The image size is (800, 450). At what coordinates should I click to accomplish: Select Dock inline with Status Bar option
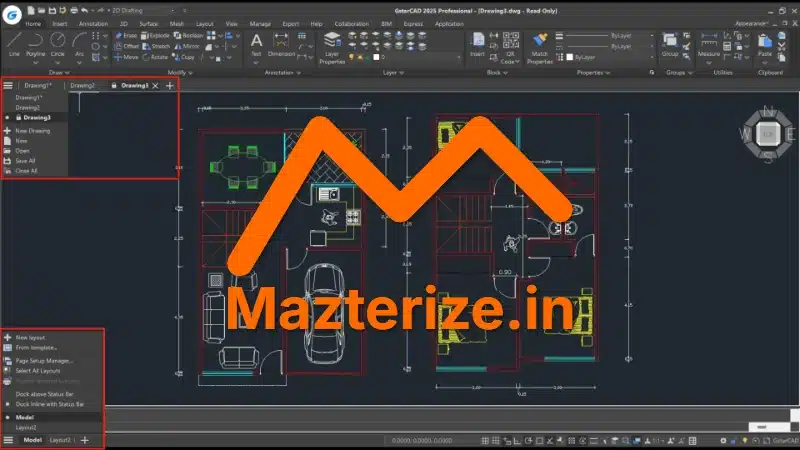[x=49, y=404]
